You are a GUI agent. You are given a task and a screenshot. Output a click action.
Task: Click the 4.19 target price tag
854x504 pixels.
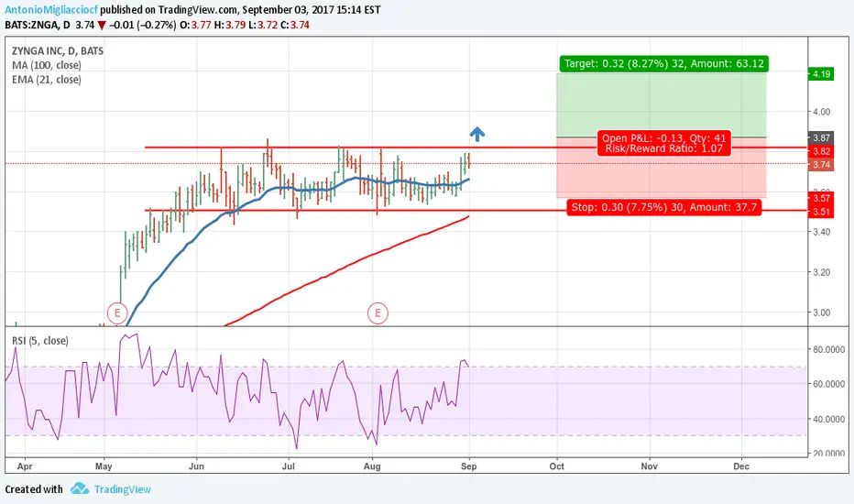[821, 74]
